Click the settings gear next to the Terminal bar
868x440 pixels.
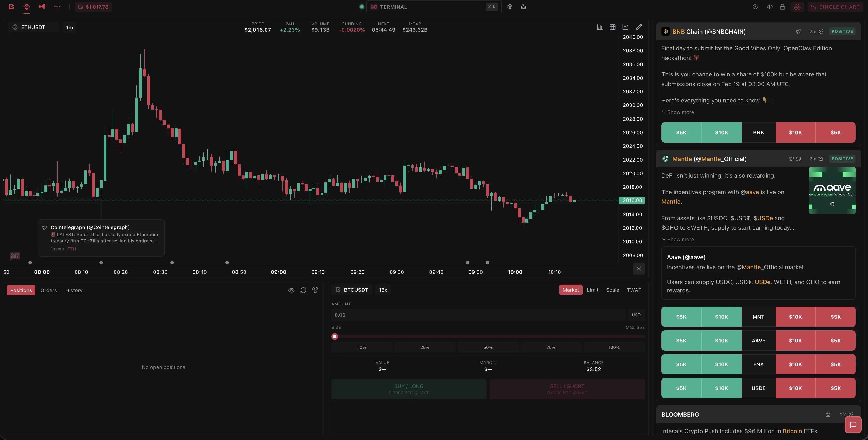[x=510, y=7]
